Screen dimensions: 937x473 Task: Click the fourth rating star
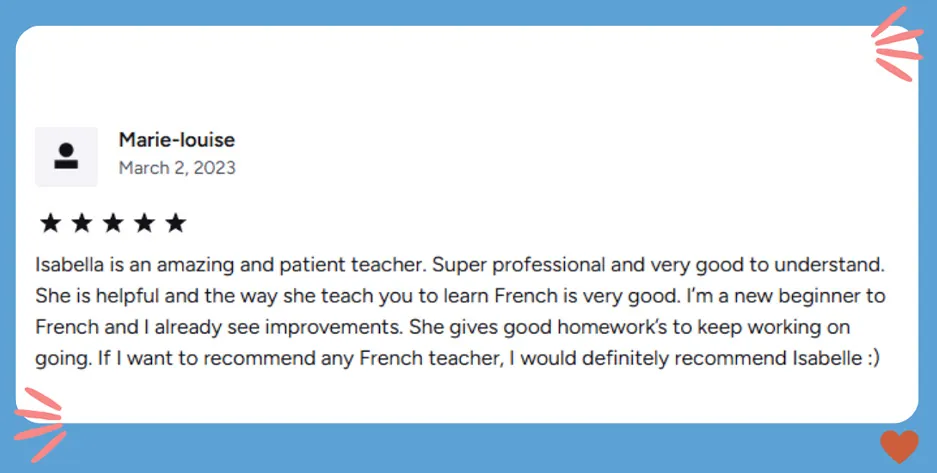click(144, 223)
